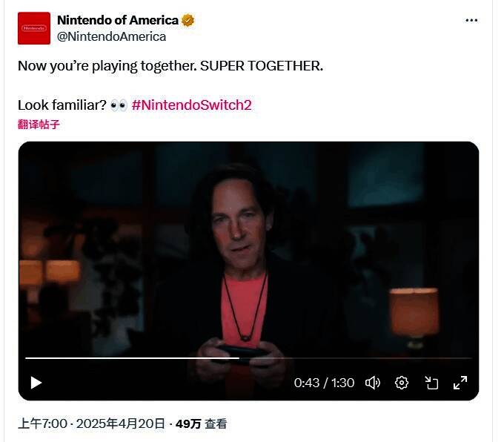
Task: Click the Nintendo of America display name
Action: coord(117,20)
